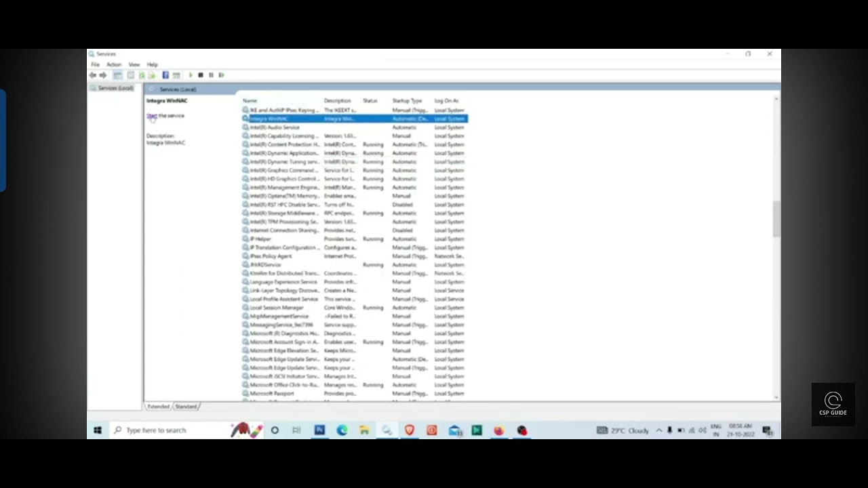Select Intel(R) Storage Middleware service row
This screenshot has width=868, height=488.
pyautogui.click(x=355, y=213)
